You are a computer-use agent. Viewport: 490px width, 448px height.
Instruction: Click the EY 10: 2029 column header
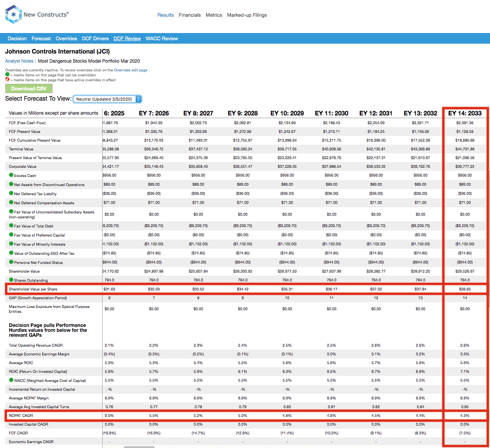coord(287,113)
